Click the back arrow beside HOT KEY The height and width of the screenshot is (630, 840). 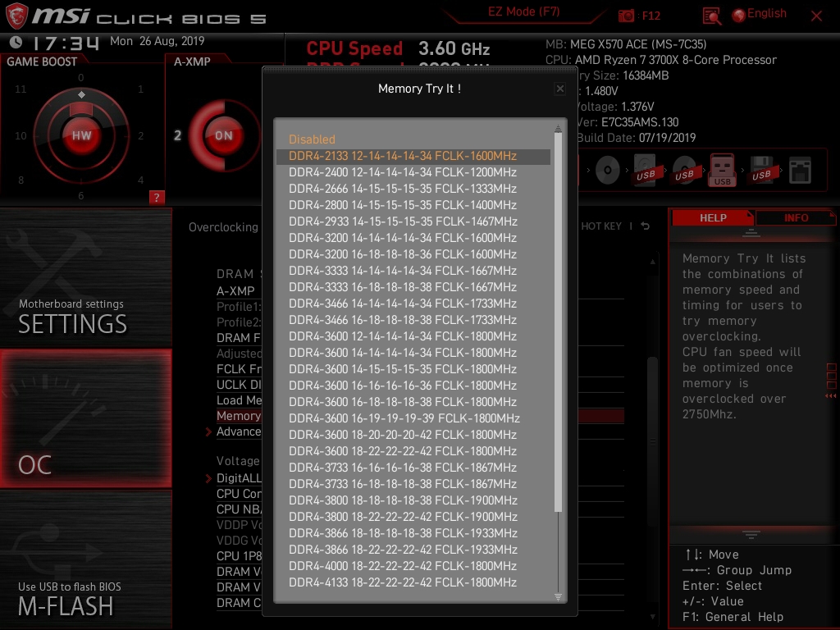(645, 226)
